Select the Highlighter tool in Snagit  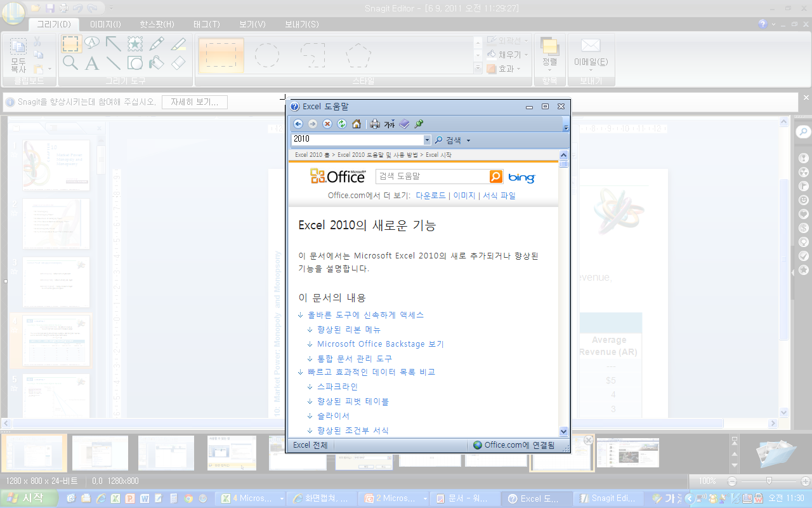178,43
